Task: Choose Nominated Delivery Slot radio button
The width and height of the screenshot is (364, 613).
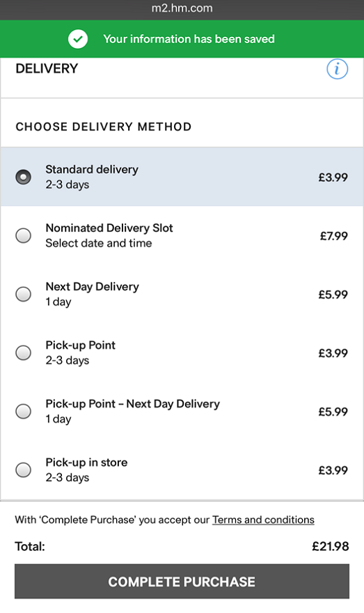Action: pyautogui.click(x=24, y=235)
